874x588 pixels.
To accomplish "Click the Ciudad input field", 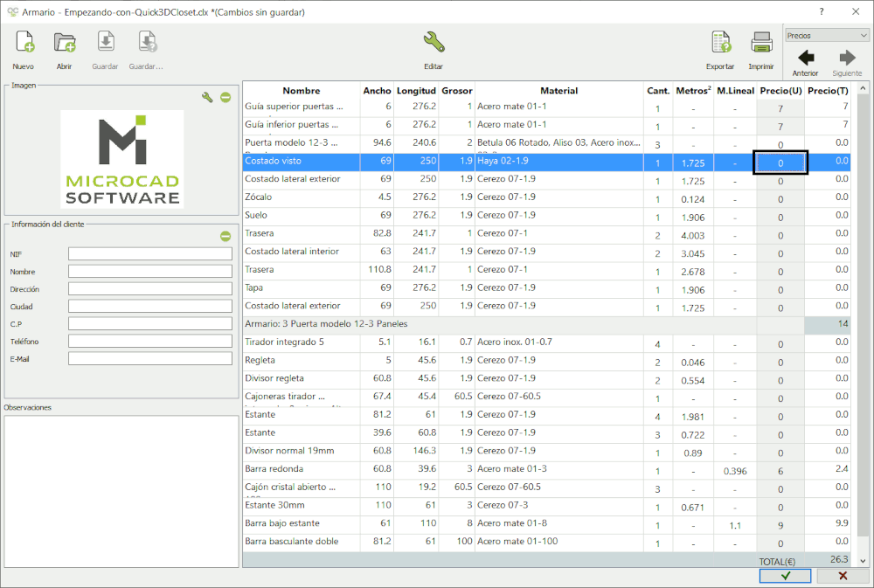I will pyautogui.click(x=150, y=307).
